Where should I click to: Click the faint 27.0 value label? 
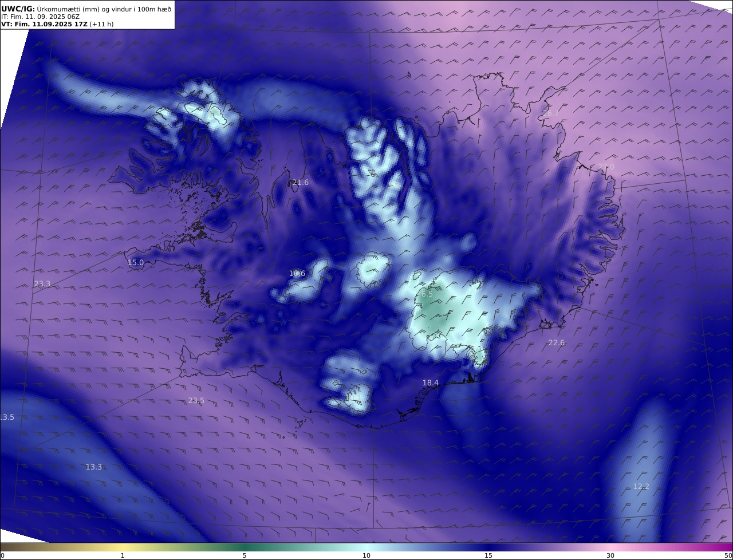coord(606,167)
